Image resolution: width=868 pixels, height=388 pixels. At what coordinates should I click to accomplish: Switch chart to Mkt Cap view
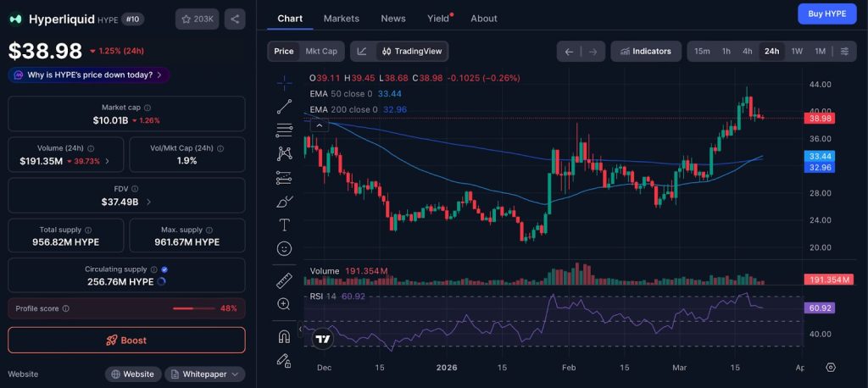coord(321,52)
